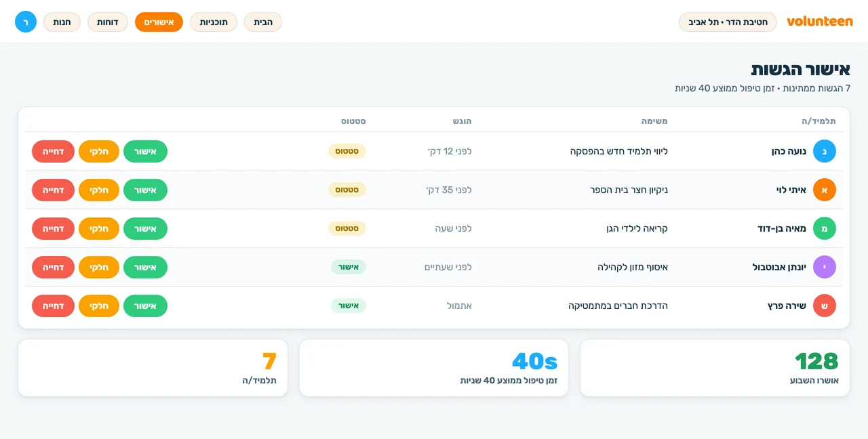The height and width of the screenshot is (439, 868).
Task: Open the 128 אושרו השבוע stat card
Action: click(x=715, y=368)
